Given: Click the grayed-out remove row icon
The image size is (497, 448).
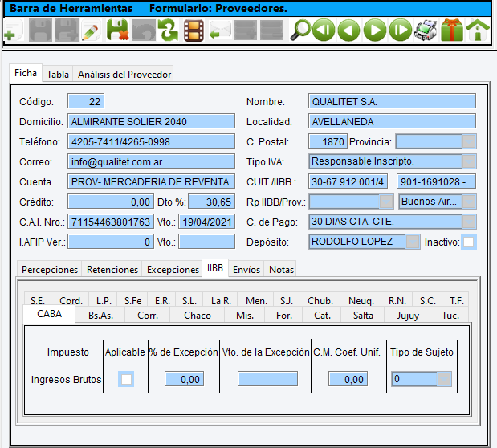Looking at the screenshot, I should click(271, 31).
